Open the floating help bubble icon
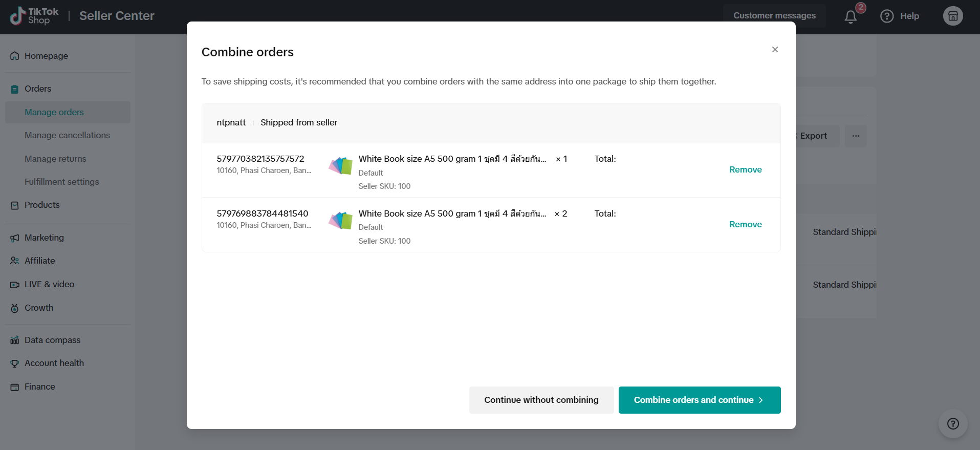The height and width of the screenshot is (450, 980). [952, 423]
